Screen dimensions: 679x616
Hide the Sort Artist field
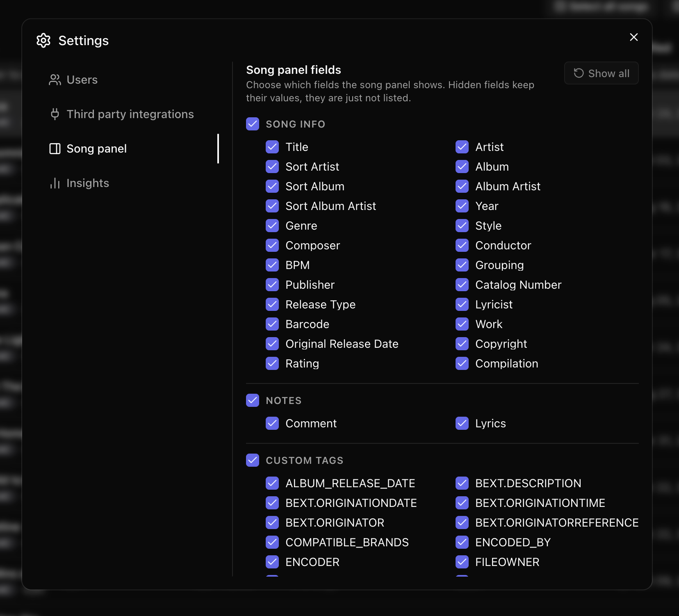(x=272, y=167)
